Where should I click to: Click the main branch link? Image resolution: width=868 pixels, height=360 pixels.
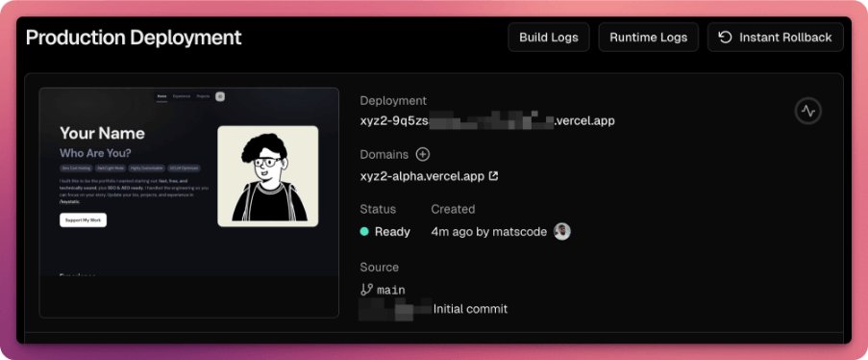tap(391, 290)
